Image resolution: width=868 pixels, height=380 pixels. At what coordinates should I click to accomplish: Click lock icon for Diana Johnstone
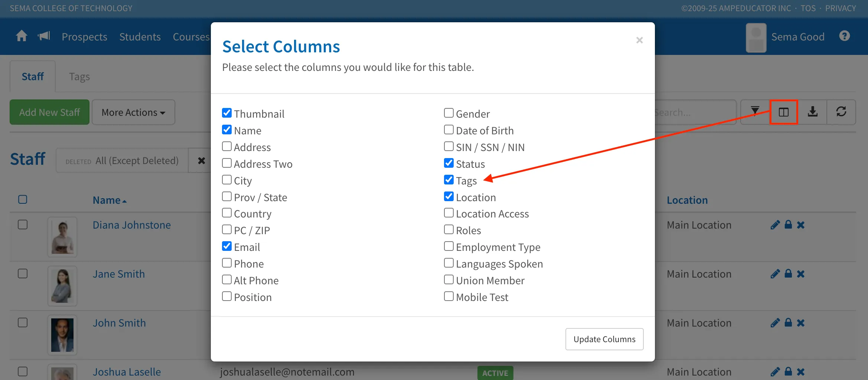(788, 225)
